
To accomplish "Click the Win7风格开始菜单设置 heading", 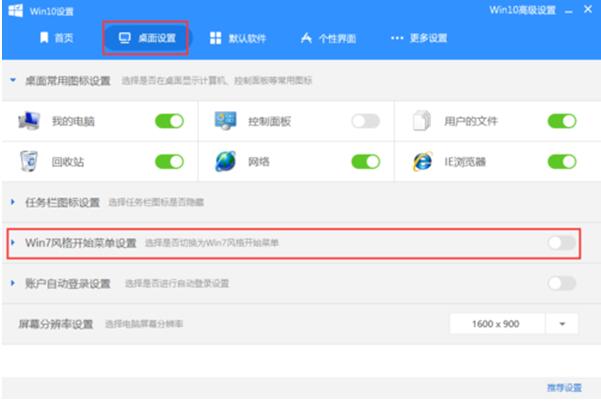I will tap(81, 243).
